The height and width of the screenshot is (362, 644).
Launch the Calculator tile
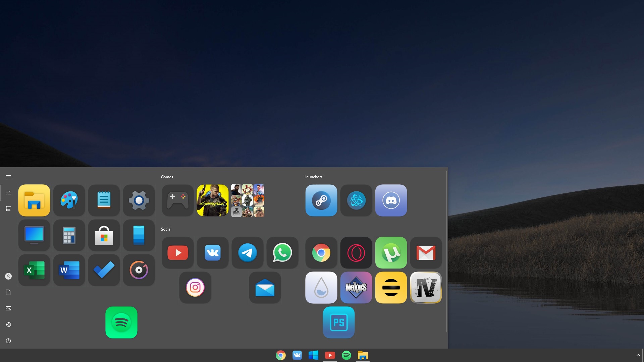click(69, 235)
